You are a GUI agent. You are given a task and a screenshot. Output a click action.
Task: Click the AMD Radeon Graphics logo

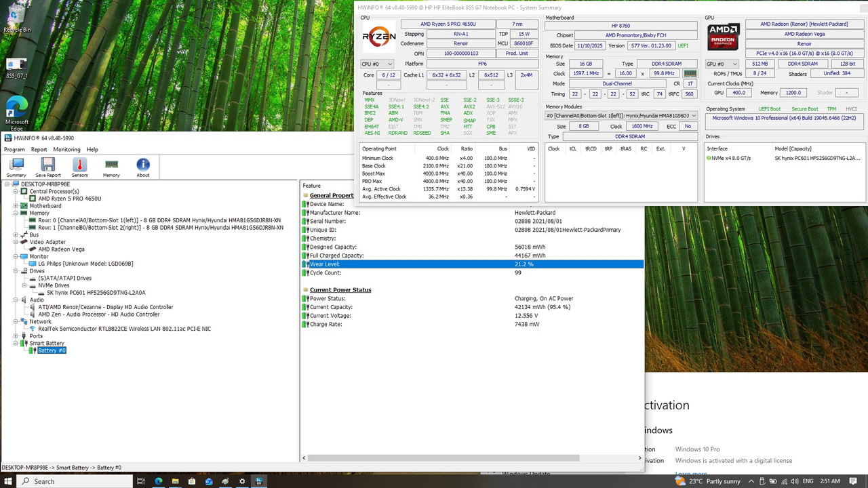click(723, 37)
